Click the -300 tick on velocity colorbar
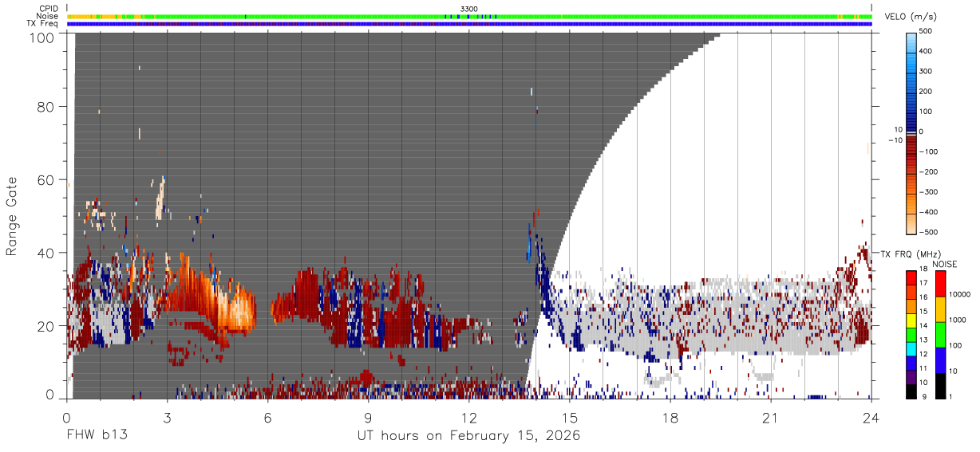This screenshot has width=980, height=452. click(x=927, y=191)
